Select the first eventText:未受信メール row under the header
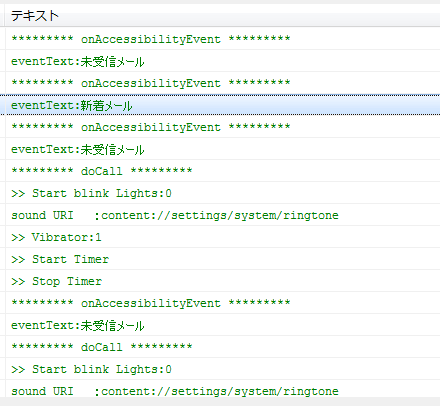 (x=223, y=61)
